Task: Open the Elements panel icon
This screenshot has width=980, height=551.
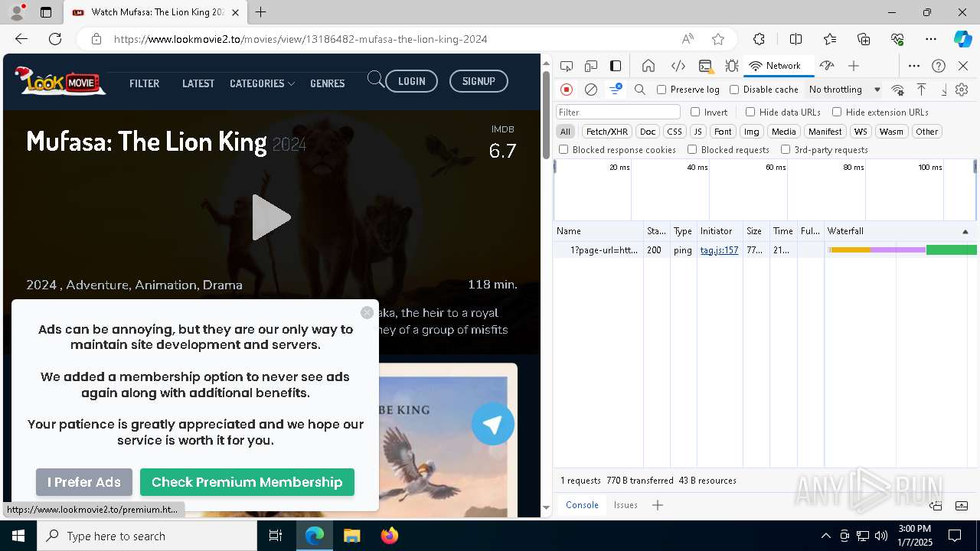Action: point(678,66)
